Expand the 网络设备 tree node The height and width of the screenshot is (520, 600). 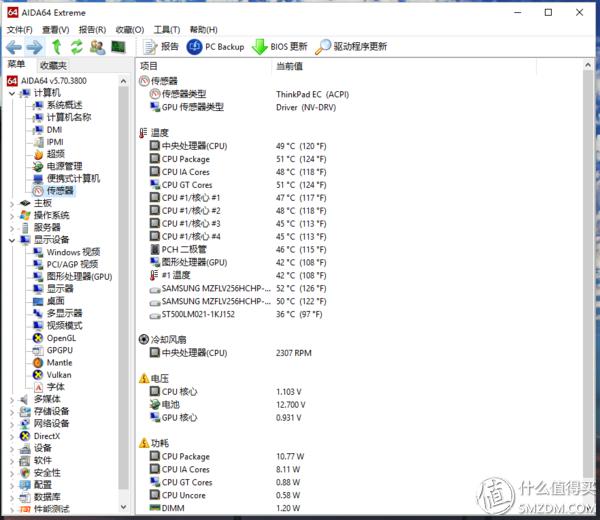coord(12,424)
